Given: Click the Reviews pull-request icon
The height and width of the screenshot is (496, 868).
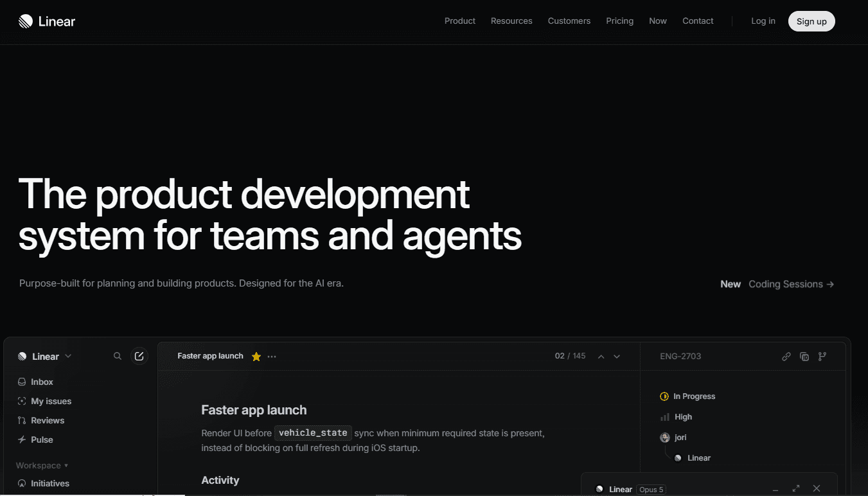Looking at the screenshot, I should point(22,420).
